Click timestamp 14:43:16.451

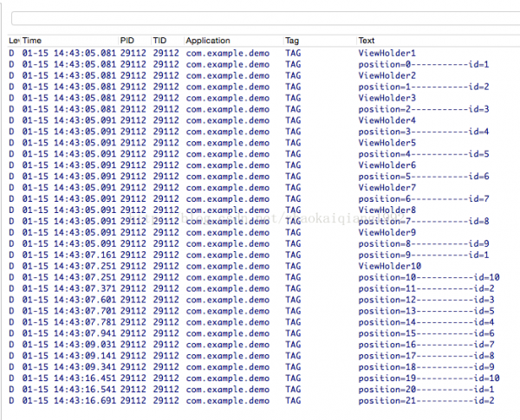85,378
